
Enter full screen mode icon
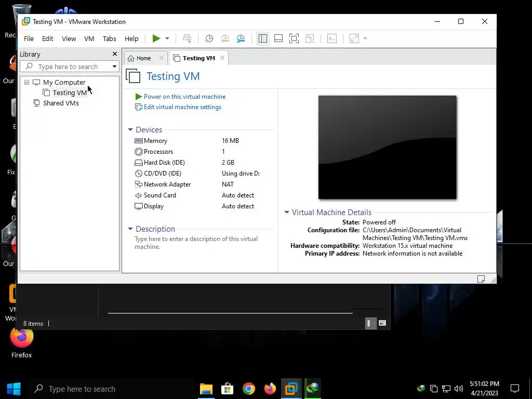pyautogui.click(x=294, y=38)
